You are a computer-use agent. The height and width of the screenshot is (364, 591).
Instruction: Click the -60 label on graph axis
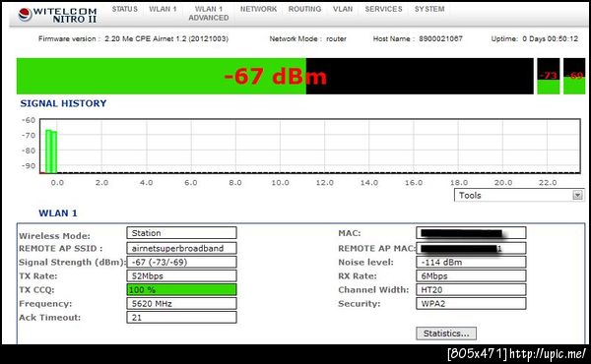tap(29, 120)
